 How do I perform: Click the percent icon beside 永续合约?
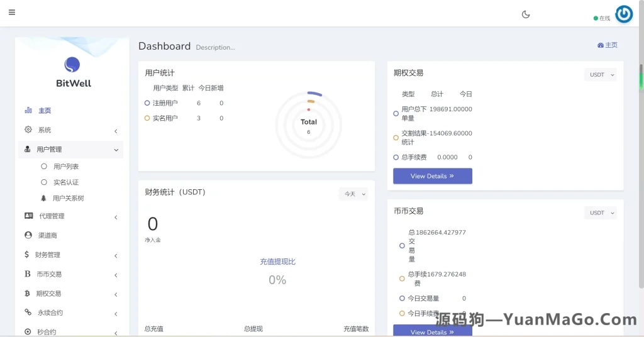click(28, 312)
